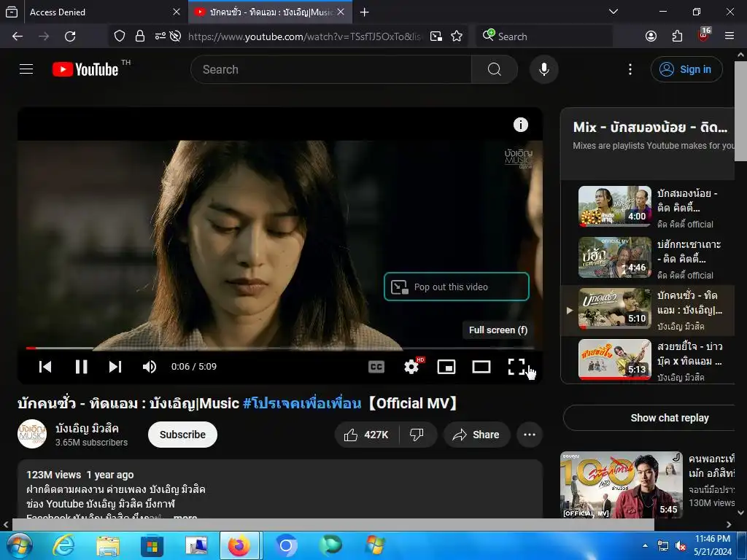
Task: Open File Explorer folder on taskbar
Action: [108, 545]
